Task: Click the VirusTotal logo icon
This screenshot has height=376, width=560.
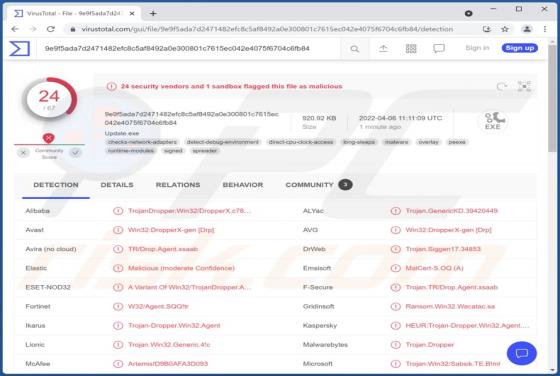Action: tap(20, 49)
